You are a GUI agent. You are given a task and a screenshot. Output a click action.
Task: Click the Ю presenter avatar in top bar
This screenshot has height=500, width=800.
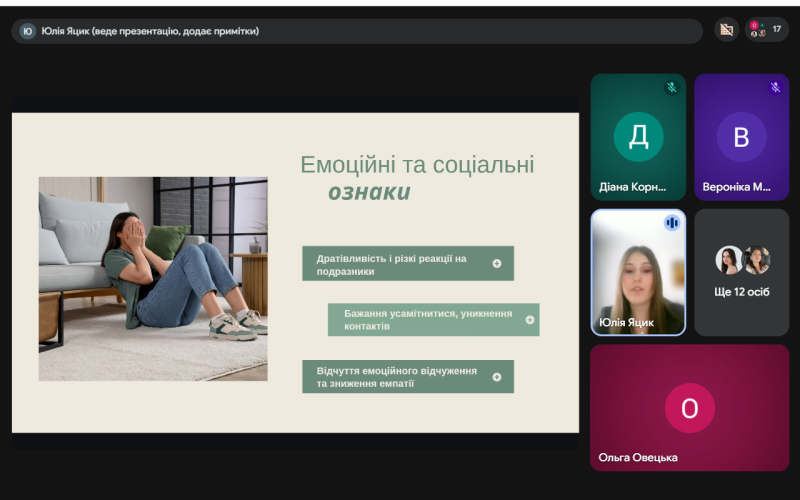[27, 31]
